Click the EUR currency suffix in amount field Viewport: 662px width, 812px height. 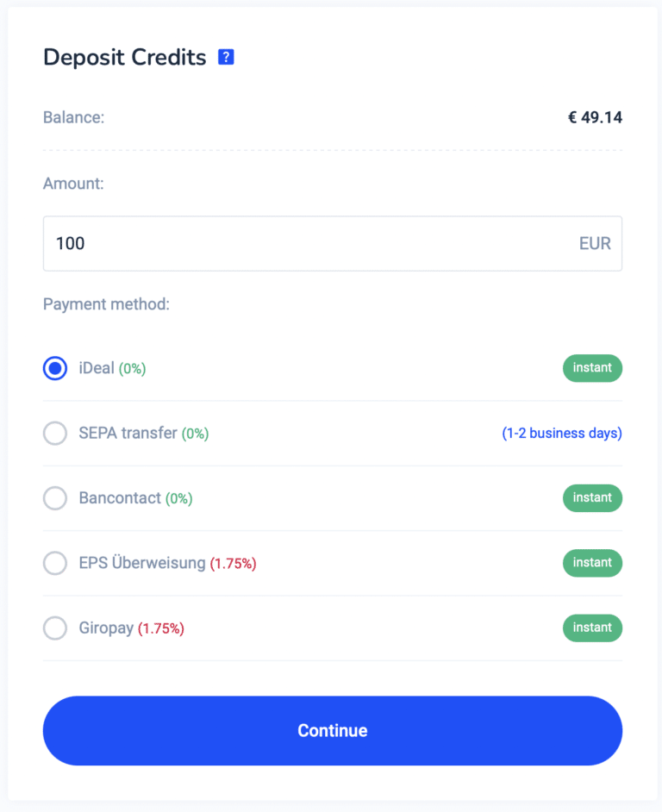[x=595, y=243]
